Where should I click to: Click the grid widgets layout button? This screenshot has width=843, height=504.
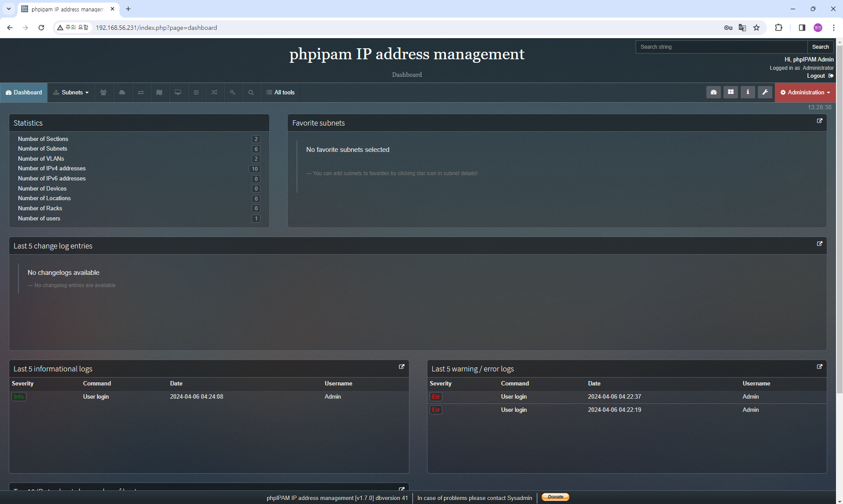pos(731,92)
